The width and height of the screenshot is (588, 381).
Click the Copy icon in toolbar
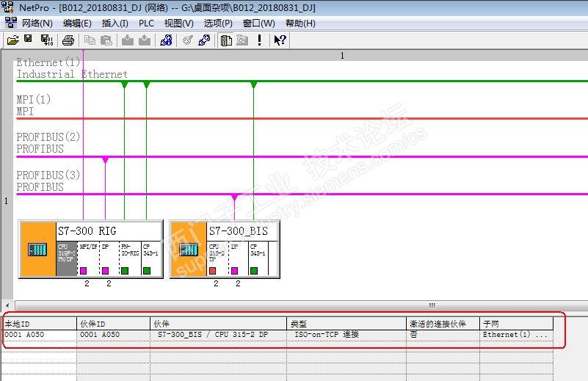[x=90, y=40]
